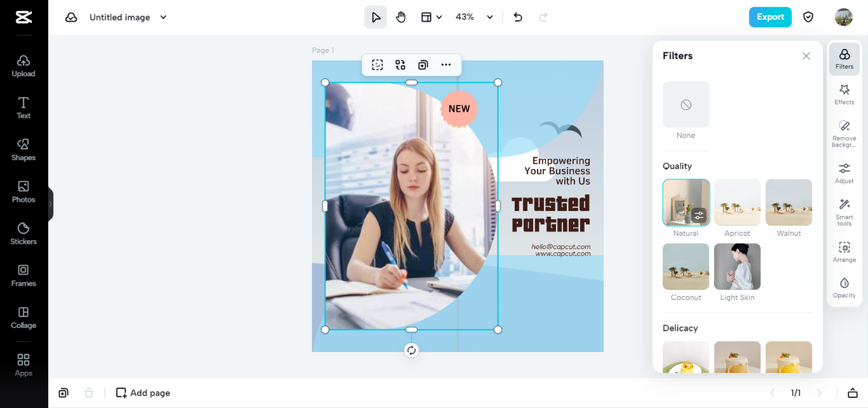Open the Apps panel
868x408 pixels.
click(x=24, y=365)
